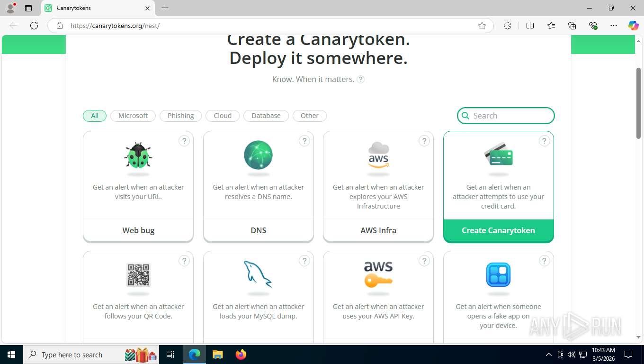Viewport: 644px width, 364px height.
Task: Click the address bar URL
Action: 115,26
